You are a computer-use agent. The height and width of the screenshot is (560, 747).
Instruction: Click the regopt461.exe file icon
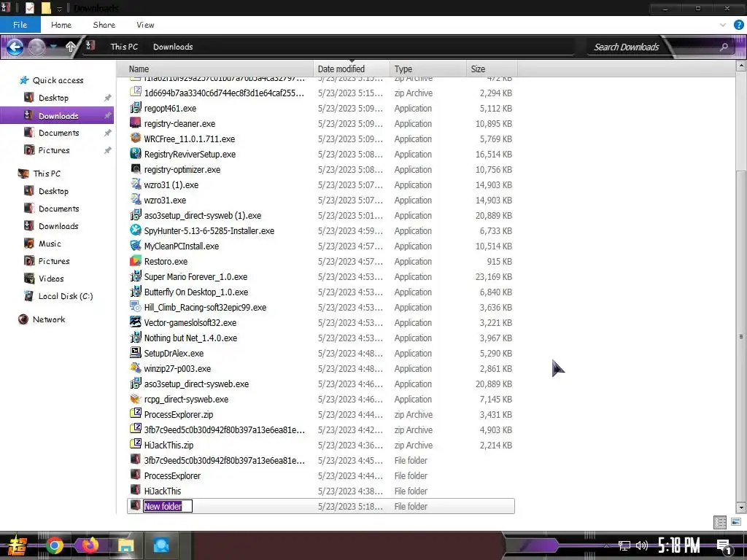pyautogui.click(x=136, y=108)
